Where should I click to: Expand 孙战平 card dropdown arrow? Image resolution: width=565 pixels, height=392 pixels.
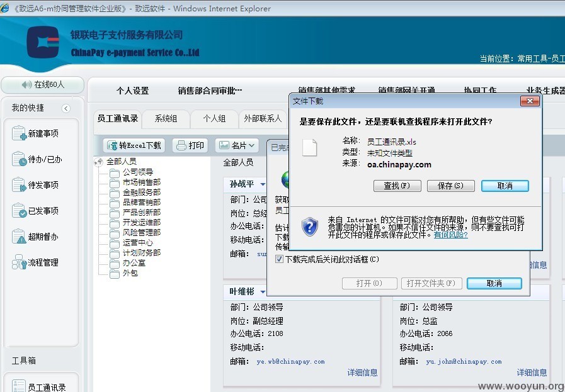(263, 184)
